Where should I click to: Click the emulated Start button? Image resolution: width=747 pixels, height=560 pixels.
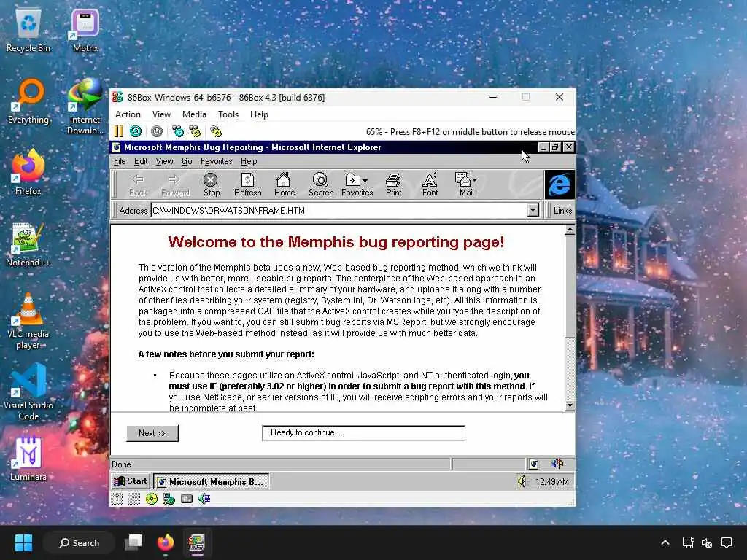click(131, 481)
